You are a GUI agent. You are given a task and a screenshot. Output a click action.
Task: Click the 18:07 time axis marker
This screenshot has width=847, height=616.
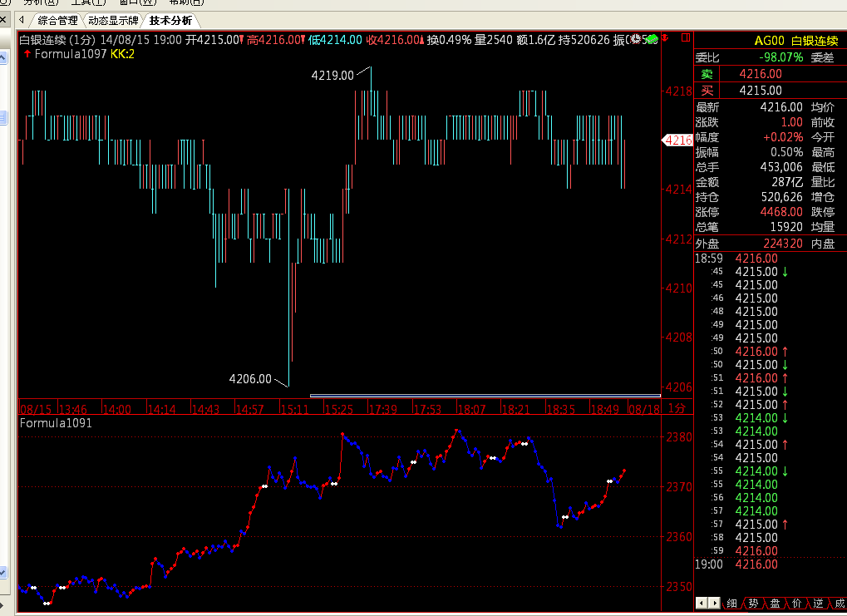tap(471, 409)
